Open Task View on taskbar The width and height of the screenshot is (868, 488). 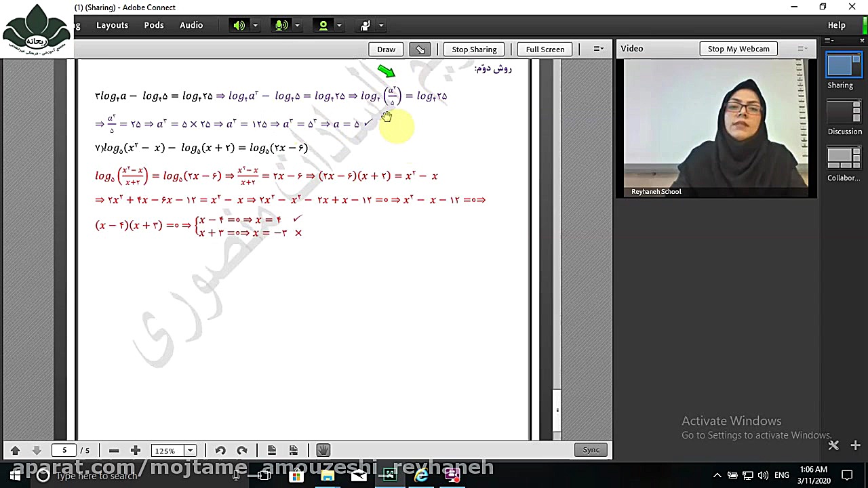264,476
